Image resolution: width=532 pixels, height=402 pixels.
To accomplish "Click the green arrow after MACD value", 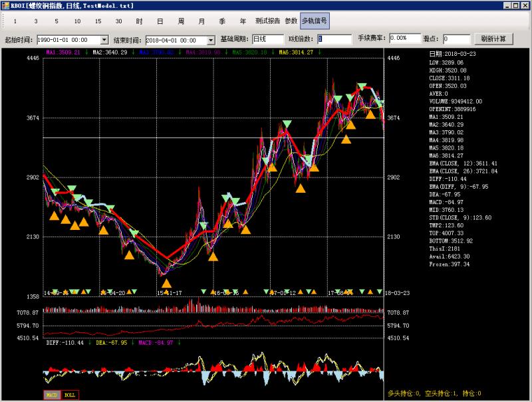I will 180,343.
